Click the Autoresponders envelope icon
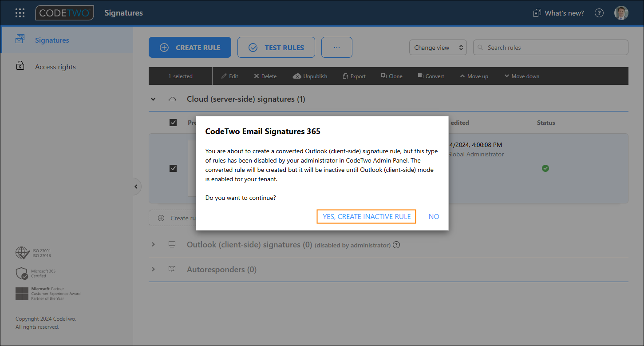The height and width of the screenshot is (346, 644). point(172,270)
